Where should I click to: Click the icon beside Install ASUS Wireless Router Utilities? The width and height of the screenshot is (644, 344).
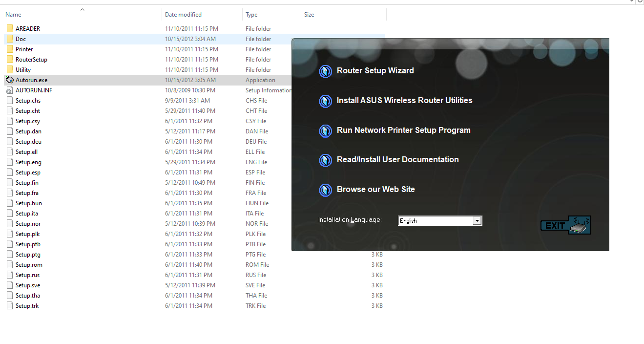[325, 101]
